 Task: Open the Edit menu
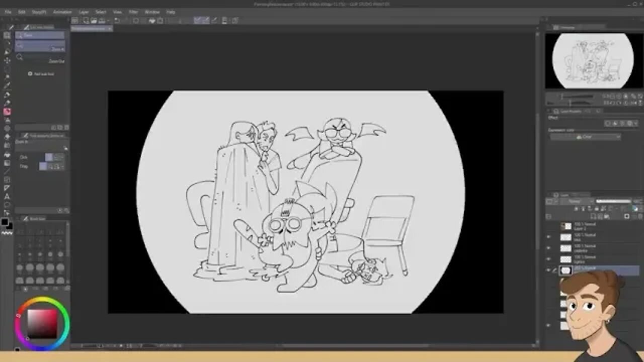click(x=22, y=12)
